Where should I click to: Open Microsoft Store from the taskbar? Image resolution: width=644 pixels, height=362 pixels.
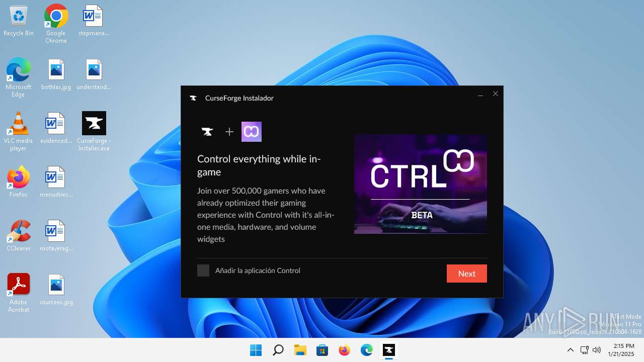(322, 350)
